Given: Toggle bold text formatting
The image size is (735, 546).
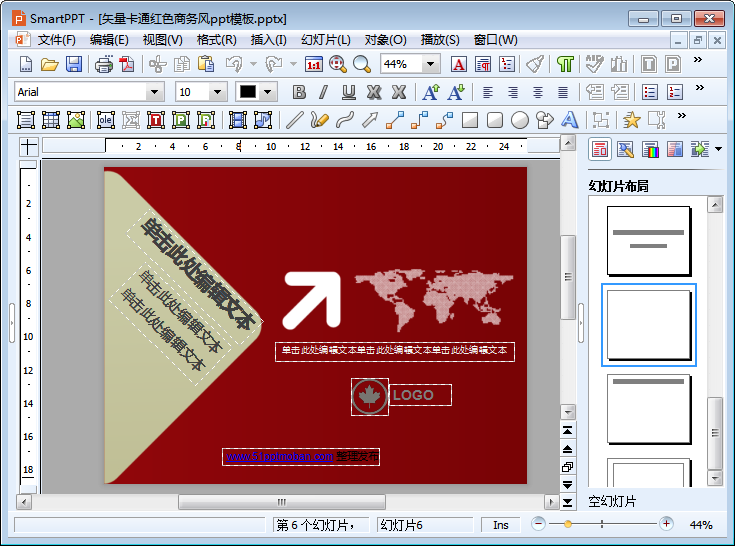Looking at the screenshot, I should click(298, 92).
